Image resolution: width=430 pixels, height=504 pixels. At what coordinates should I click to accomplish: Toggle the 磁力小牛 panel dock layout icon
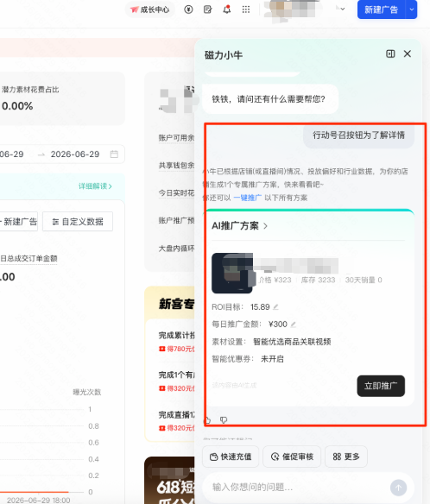pyautogui.click(x=390, y=54)
